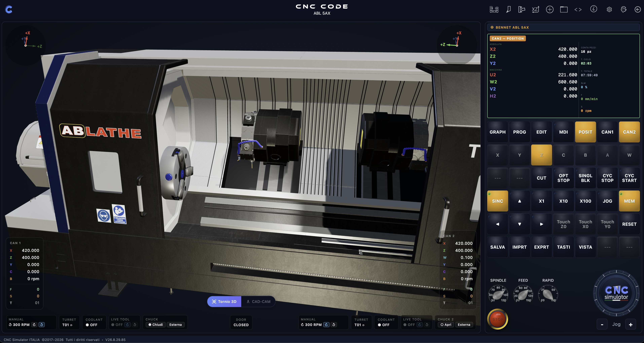Select the POSIT screen key

(x=585, y=132)
